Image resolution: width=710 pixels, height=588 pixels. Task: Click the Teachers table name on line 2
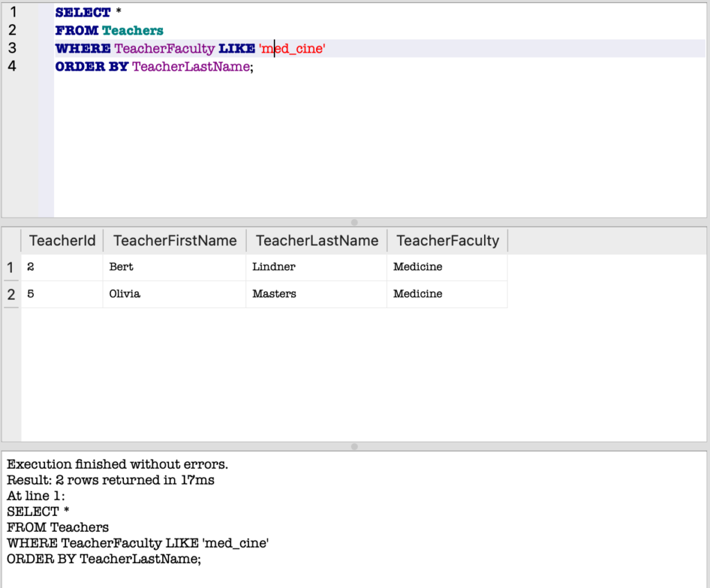134,30
